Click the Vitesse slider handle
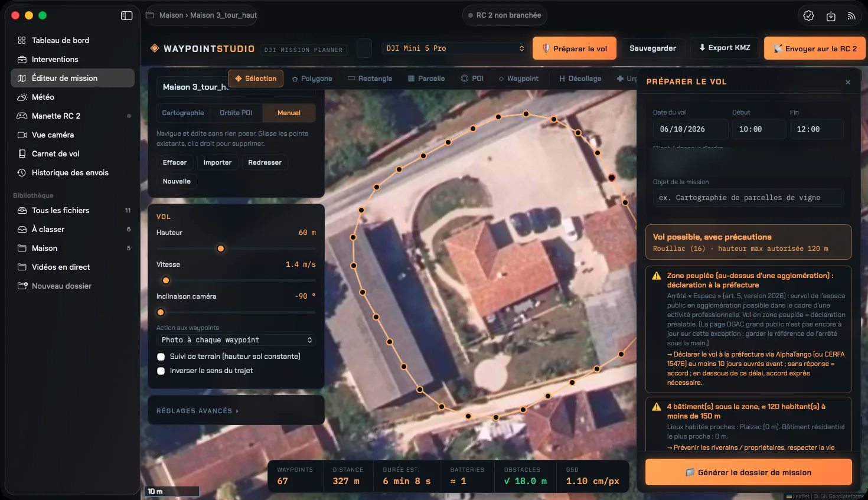 [x=166, y=280]
